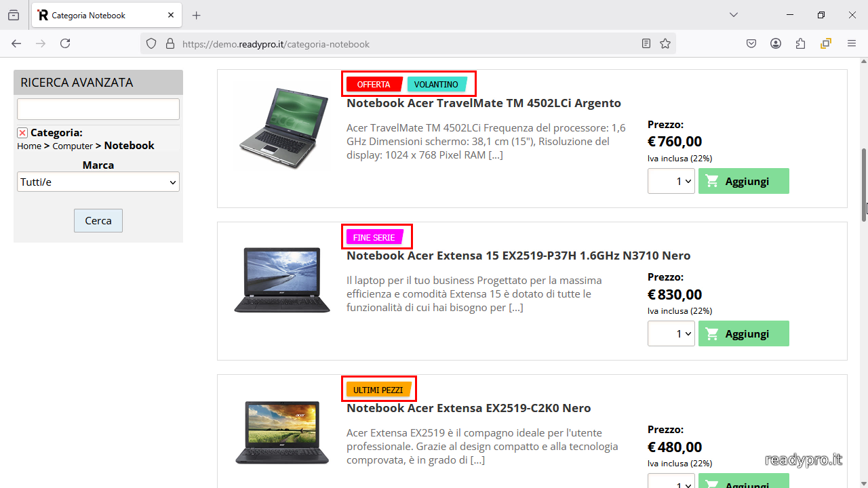Open a new browser tab
Viewport: 868px width, 488px height.
(197, 15)
